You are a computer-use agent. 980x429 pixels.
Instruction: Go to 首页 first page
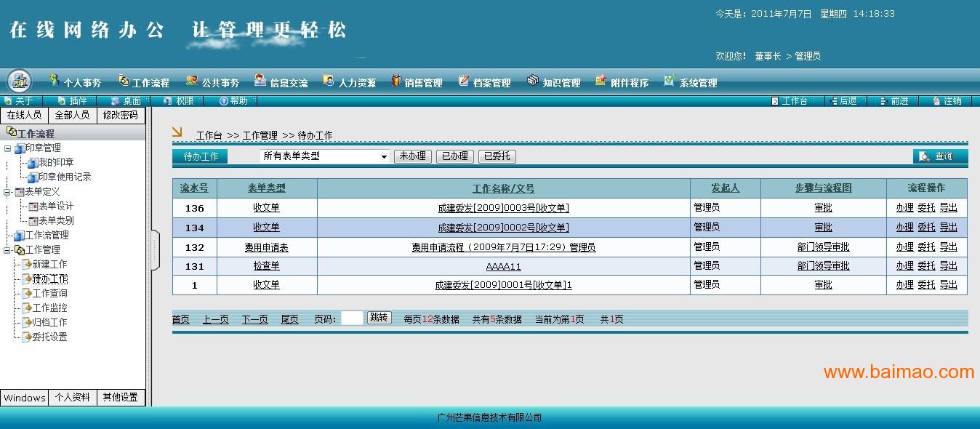pos(181,319)
